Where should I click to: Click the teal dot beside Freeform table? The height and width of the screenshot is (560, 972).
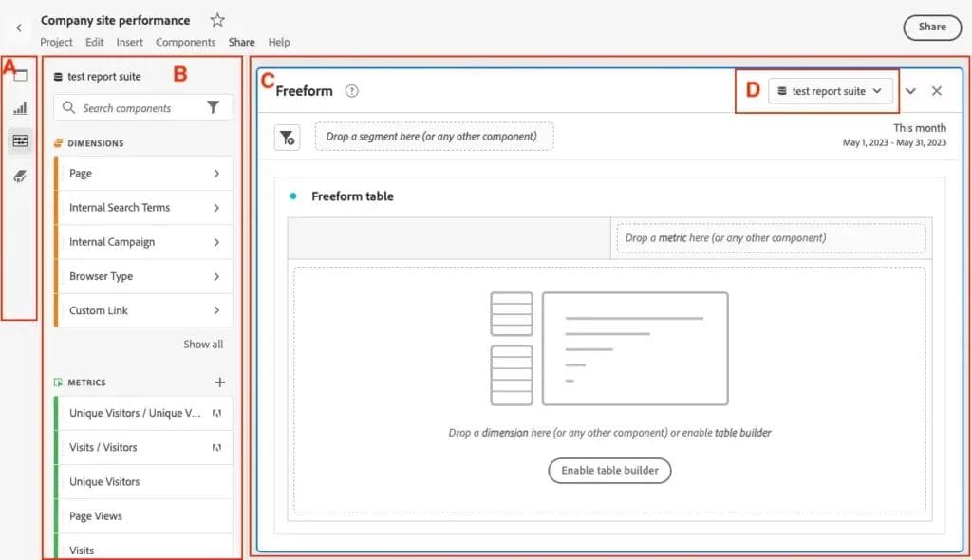pyautogui.click(x=293, y=196)
